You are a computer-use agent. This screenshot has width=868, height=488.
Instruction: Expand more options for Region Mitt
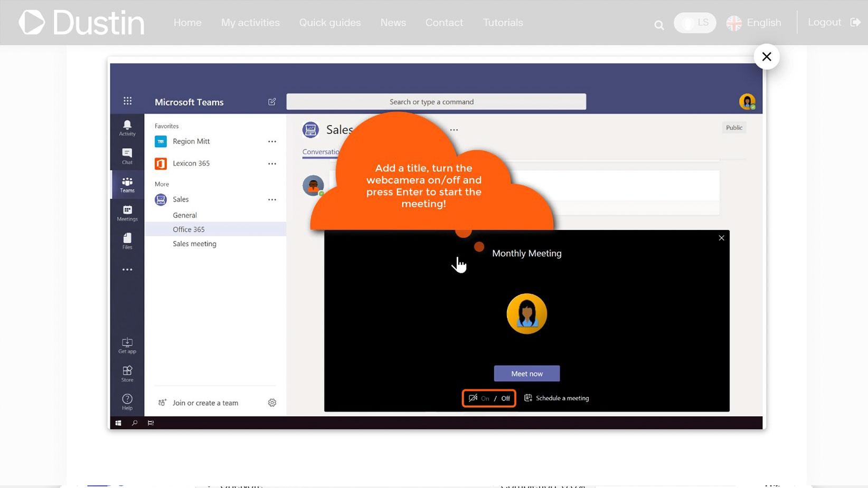[x=272, y=141]
